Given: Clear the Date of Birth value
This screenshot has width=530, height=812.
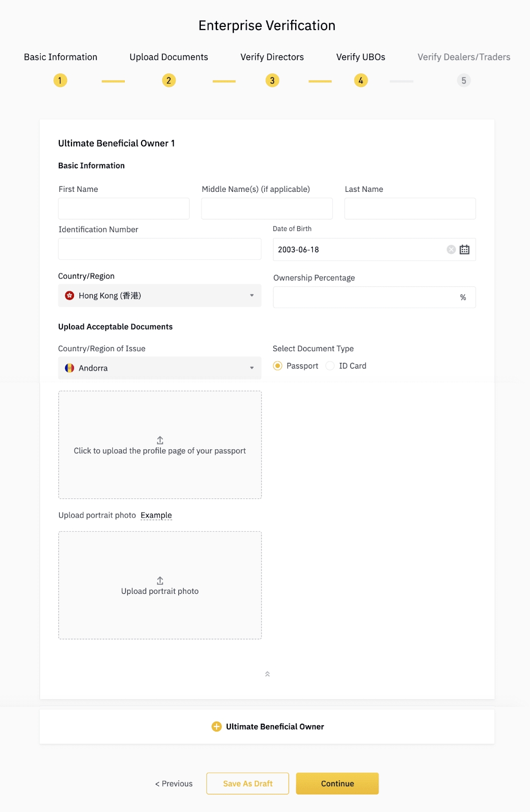Looking at the screenshot, I should (451, 250).
